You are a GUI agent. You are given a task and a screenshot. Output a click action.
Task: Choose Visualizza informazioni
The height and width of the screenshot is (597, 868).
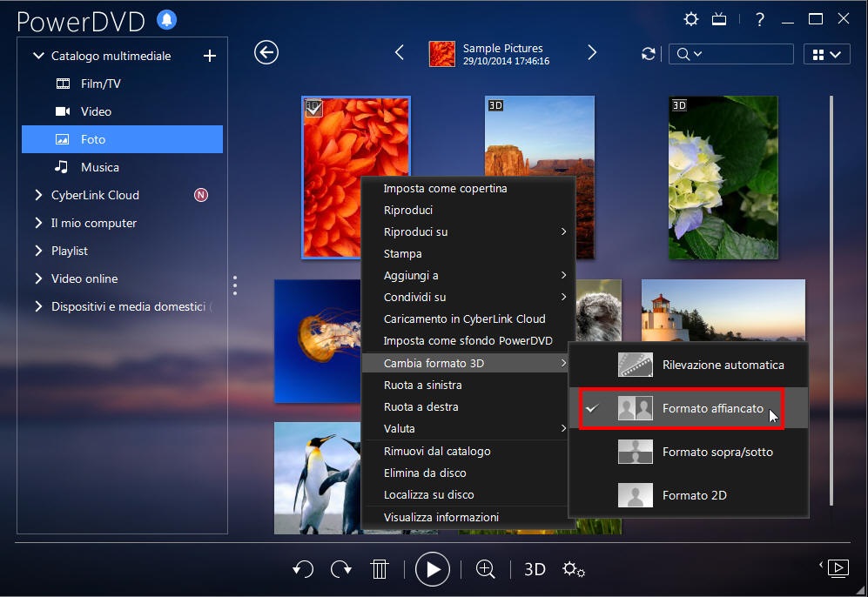(x=468, y=517)
